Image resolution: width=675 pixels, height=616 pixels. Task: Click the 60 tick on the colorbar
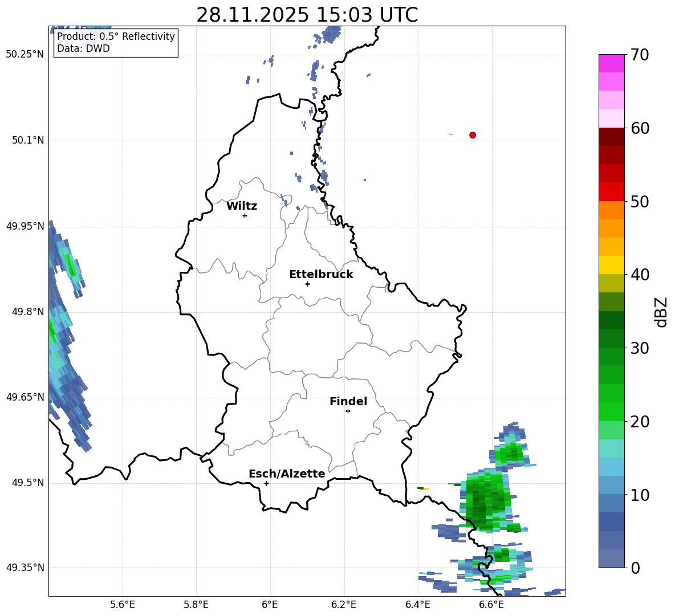[640, 128]
